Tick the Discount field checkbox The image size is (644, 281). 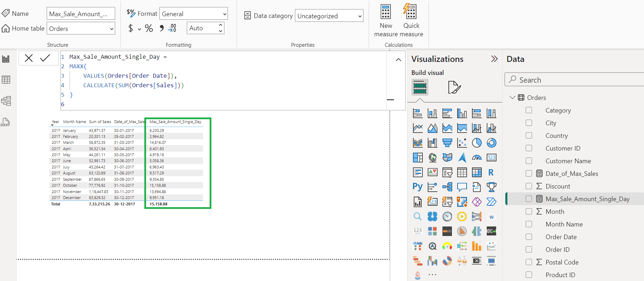pyautogui.click(x=529, y=186)
